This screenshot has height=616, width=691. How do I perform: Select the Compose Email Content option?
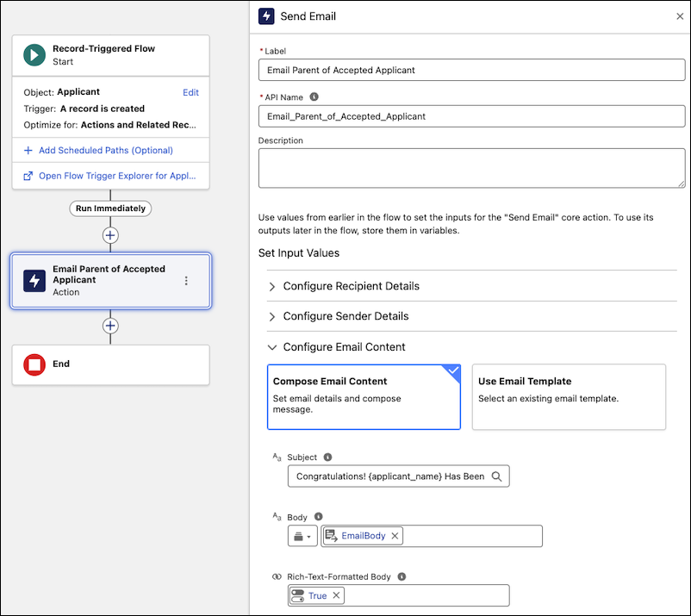(x=364, y=396)
